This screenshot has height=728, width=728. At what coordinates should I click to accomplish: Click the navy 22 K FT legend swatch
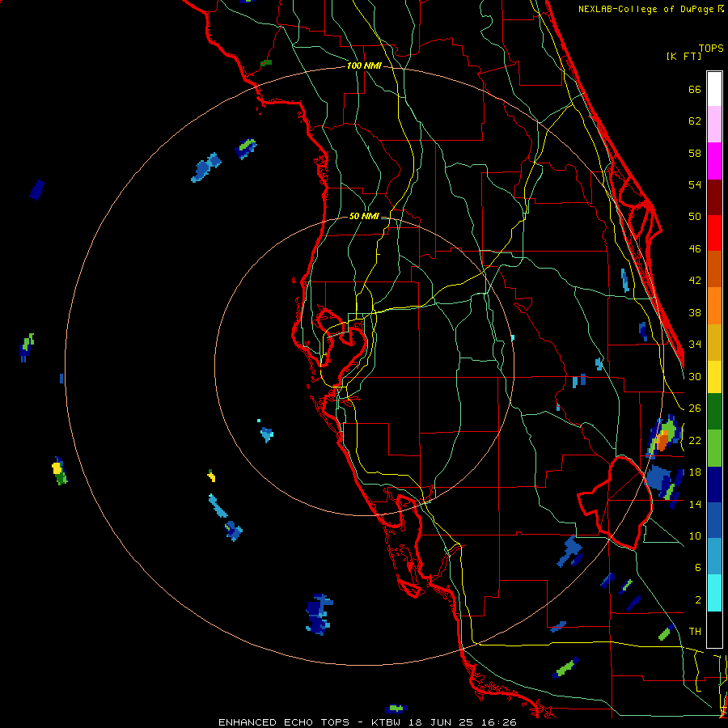[x=714, y=485]
